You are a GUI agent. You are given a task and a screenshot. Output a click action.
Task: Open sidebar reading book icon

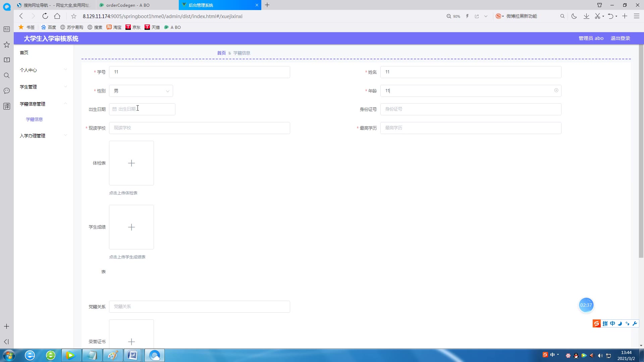point(7,60)
